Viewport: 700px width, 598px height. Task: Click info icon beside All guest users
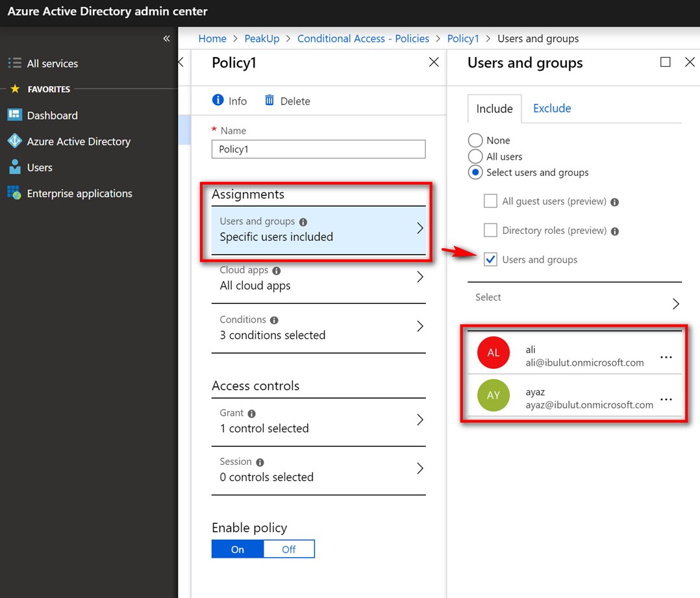click(615, 202)
